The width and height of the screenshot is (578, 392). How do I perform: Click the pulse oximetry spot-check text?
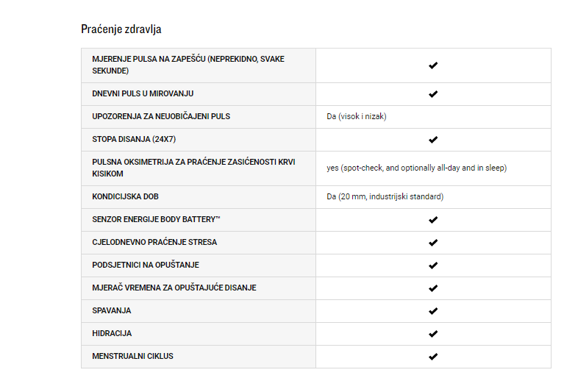(x=416, y=168)
